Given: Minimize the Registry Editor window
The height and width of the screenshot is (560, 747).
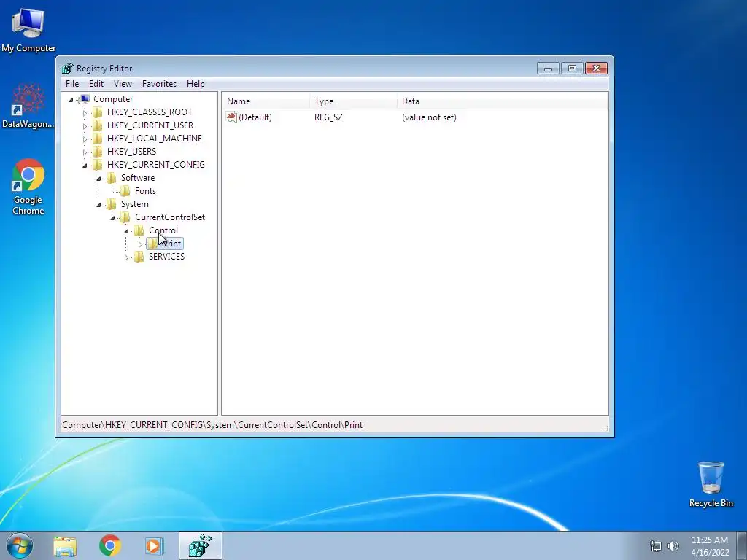Looking at the screenshot, I should (x=548, y=69).
